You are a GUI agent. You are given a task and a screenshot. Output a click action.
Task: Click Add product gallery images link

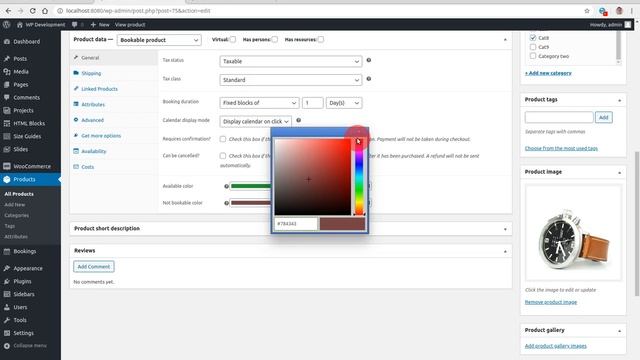pos(556,346)
